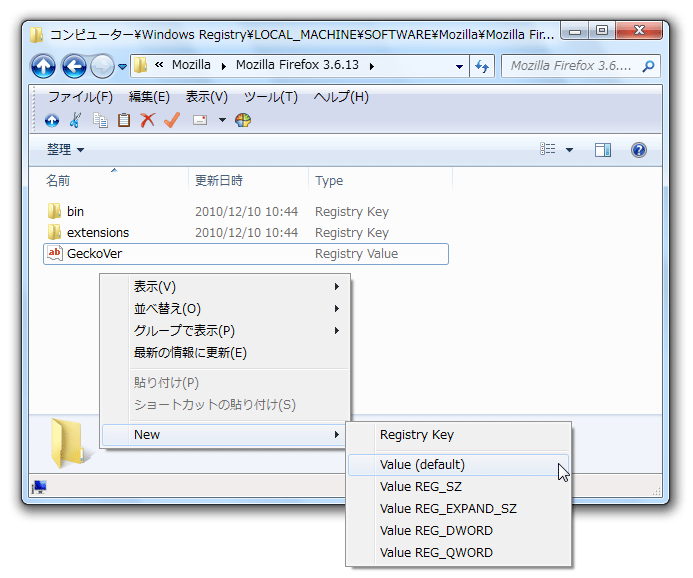Choose Value REG_DWORD from submenu
The width and height of the screenshot is (693, 578).
(x=458, y=531)
